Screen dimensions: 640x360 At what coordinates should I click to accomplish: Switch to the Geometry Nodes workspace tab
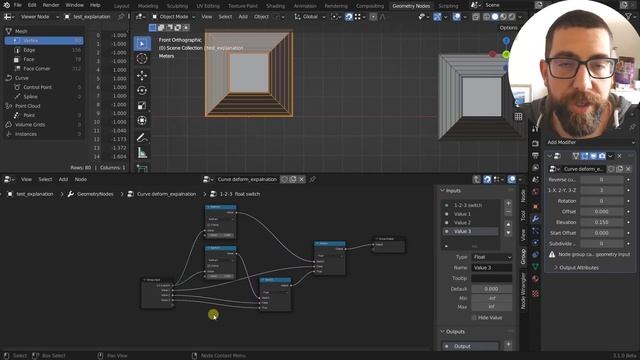411,6
